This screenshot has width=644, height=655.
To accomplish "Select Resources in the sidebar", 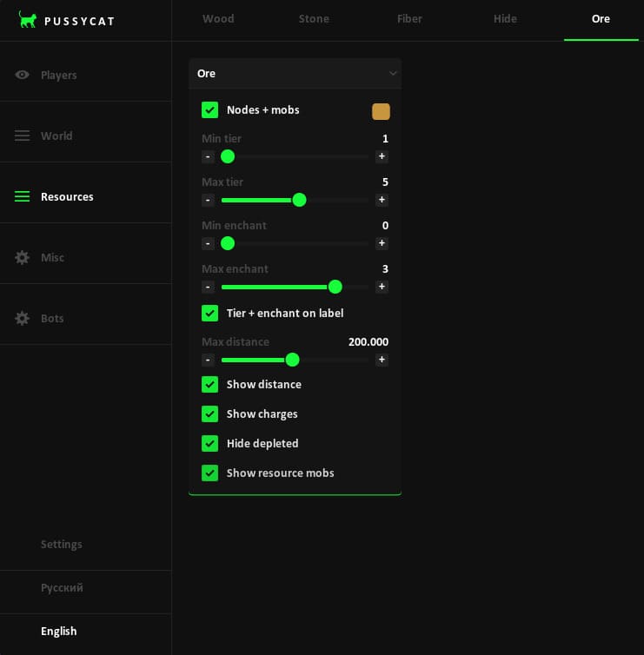I will [86, 196].
